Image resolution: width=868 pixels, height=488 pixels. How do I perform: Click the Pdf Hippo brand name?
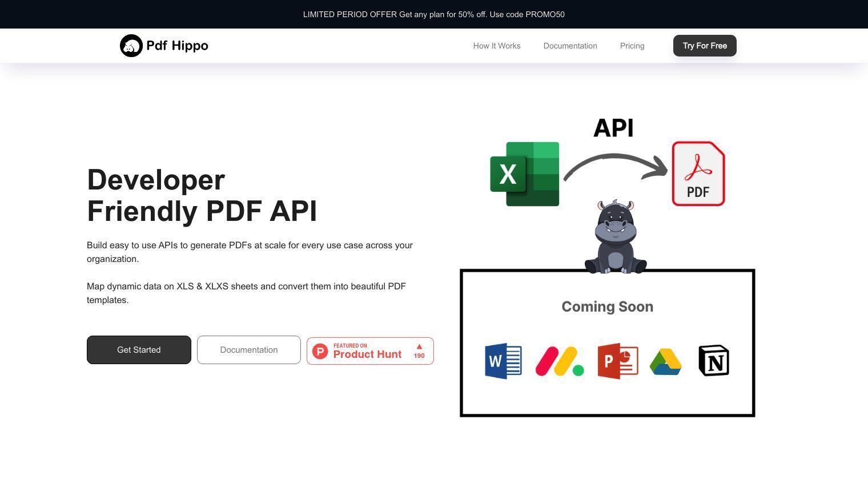click(177, 46)
